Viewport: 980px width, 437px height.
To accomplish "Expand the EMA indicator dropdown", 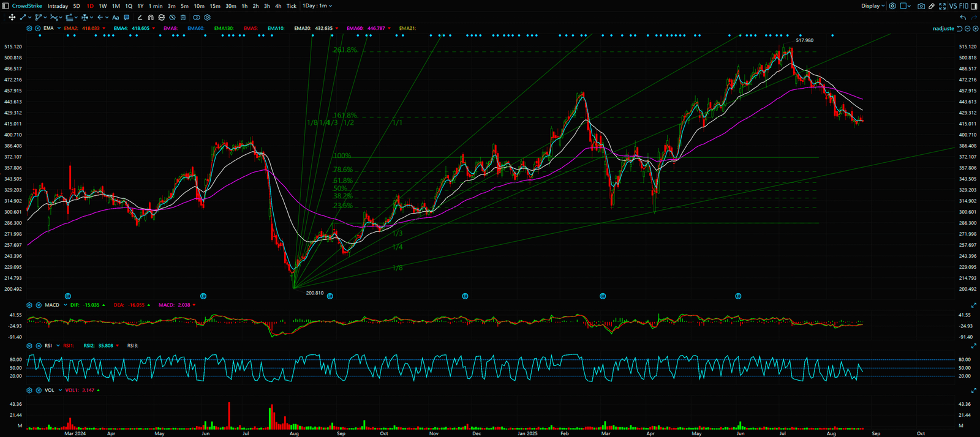I will point(59,28).
